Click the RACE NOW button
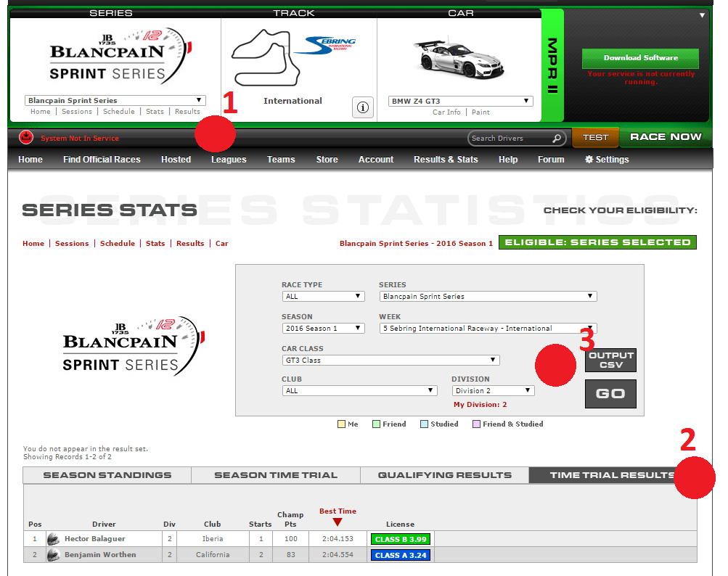The image size is (728, 576). [x=666, y=137]
